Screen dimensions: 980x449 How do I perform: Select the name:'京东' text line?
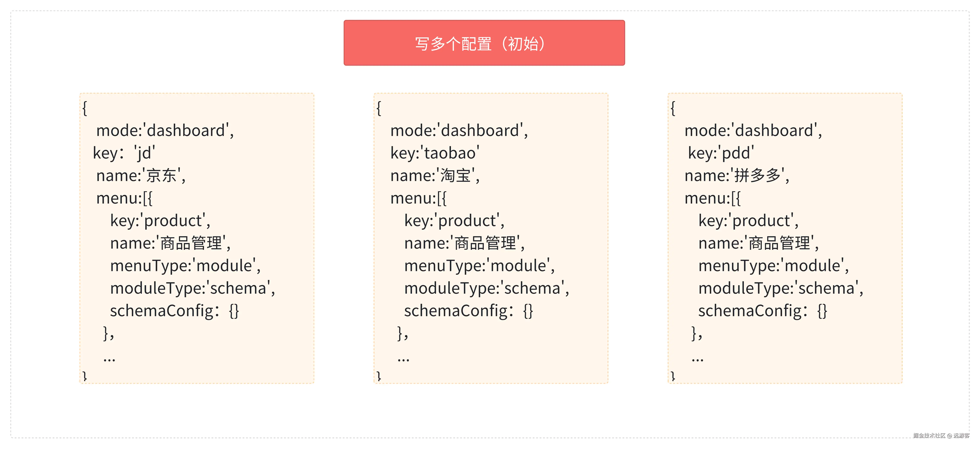[x=141, y=176]
